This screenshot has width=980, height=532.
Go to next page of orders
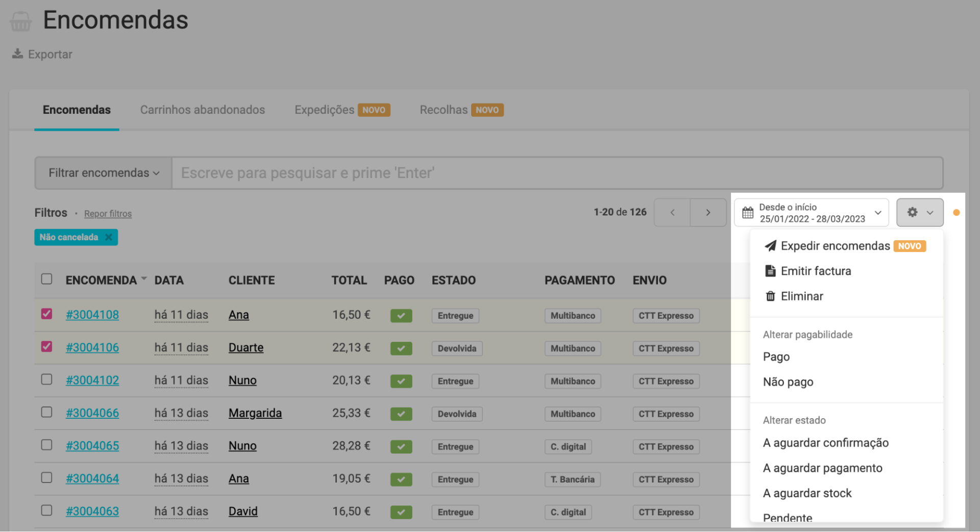tap(708, 213)
